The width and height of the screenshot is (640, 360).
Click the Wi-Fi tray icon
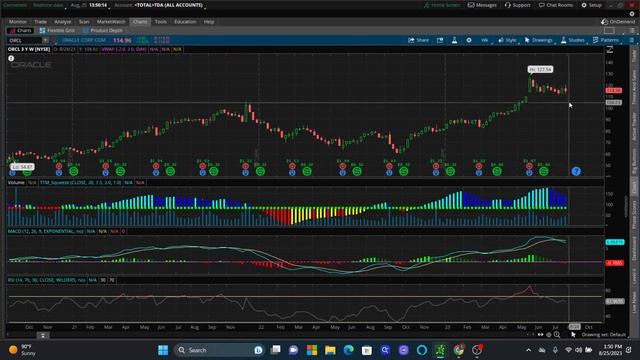[568, 350]
